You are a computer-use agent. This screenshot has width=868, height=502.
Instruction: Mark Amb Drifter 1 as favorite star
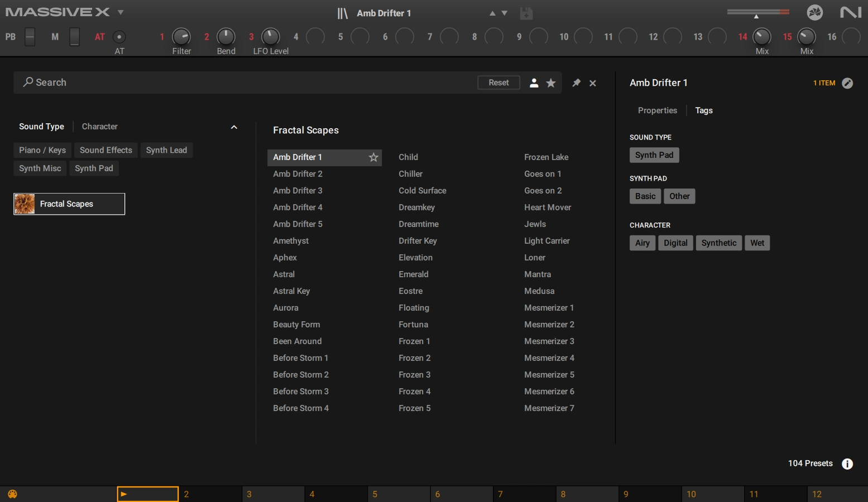373,157
